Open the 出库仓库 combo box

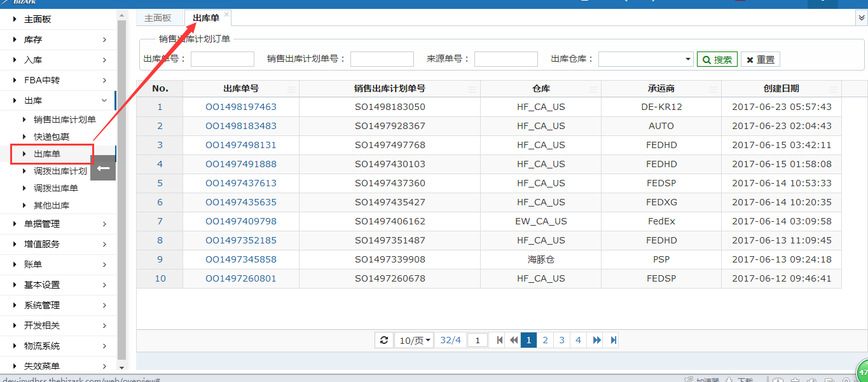pyautogui.click(x=645, y=59)
